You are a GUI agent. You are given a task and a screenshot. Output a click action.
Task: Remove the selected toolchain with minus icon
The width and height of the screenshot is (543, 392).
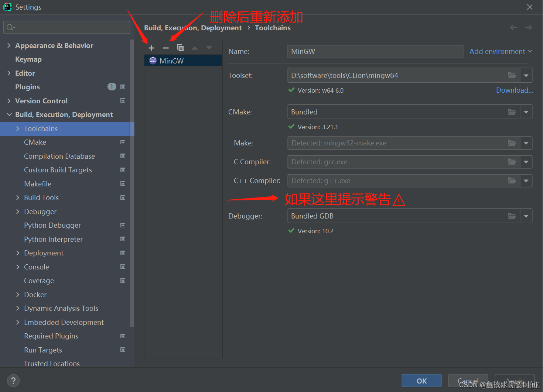166,48
